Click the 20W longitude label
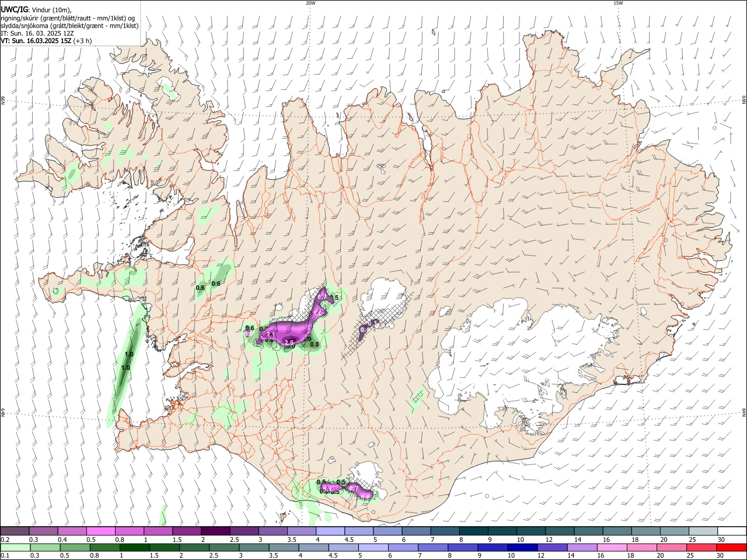 click(310, 3)
